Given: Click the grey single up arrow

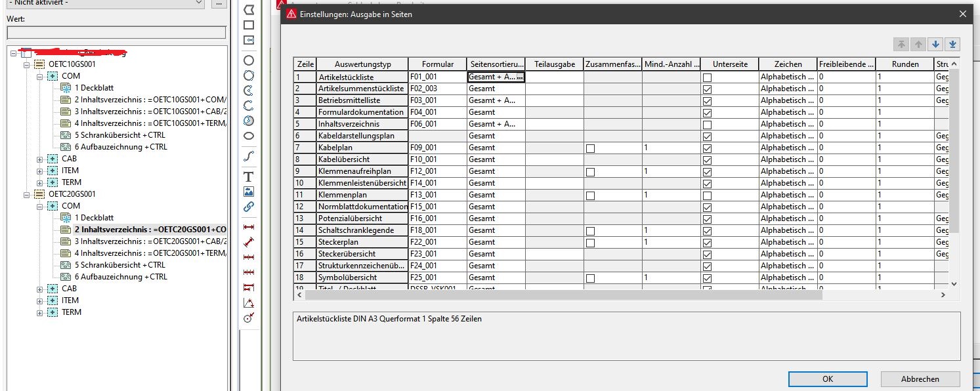Looking at the screenshot, I should [918, 45].
